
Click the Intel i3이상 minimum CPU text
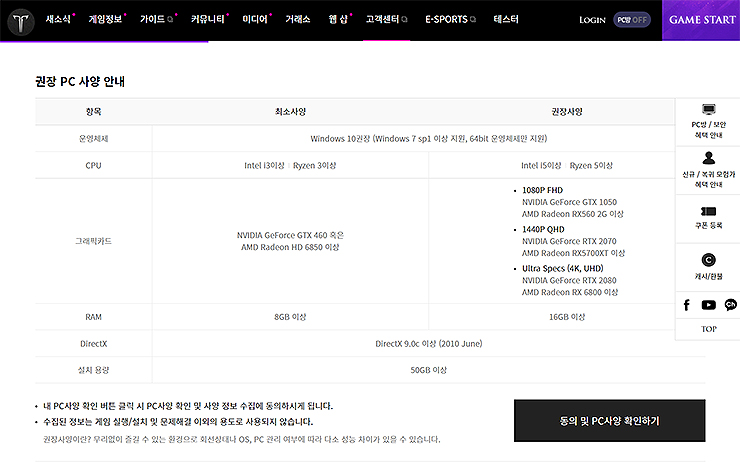pos(264,166)
